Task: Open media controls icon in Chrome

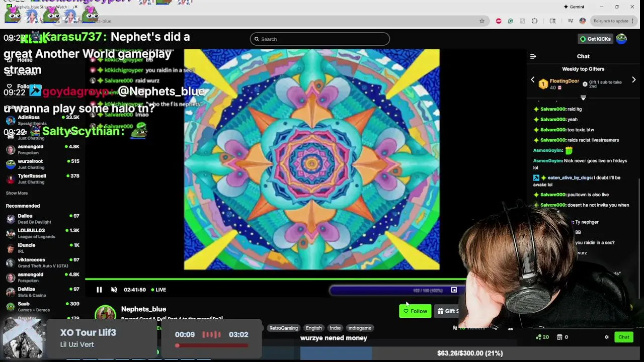Action: (571, 21)
